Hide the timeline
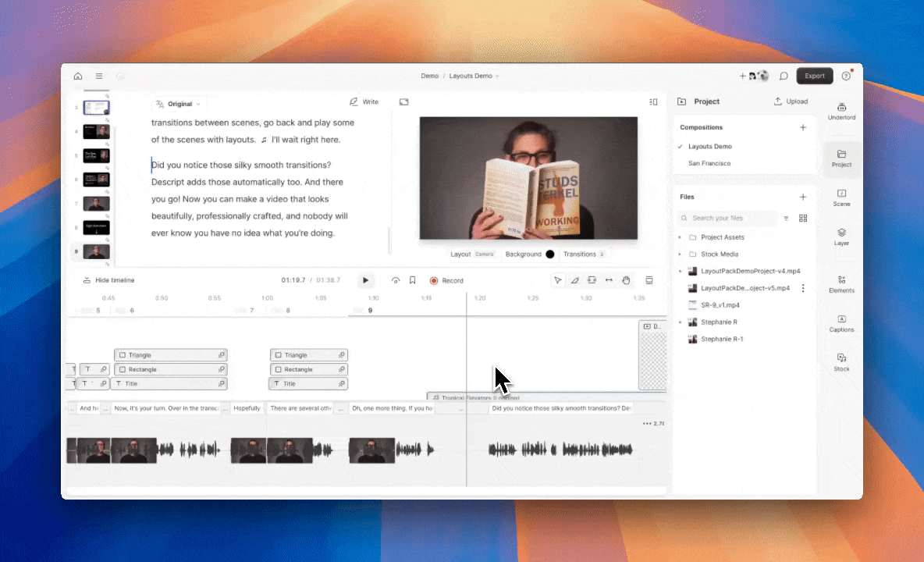The height and width of the screenshot is (562, 924). click(108, 280)
